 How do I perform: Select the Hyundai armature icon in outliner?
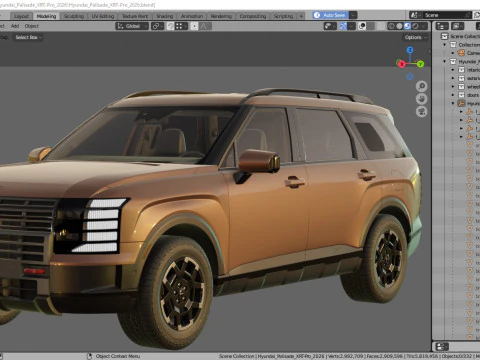pyautogui.click(x=461, y=103)
